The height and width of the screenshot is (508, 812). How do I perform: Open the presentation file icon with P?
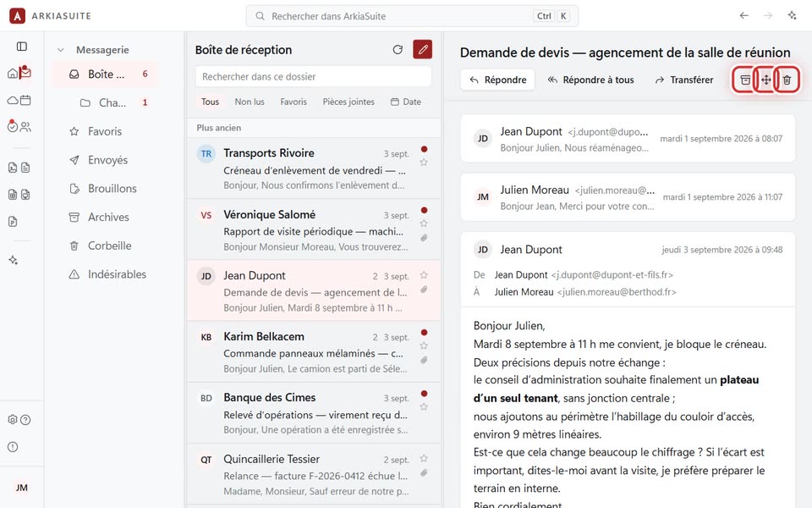click(x=13, y=222)
